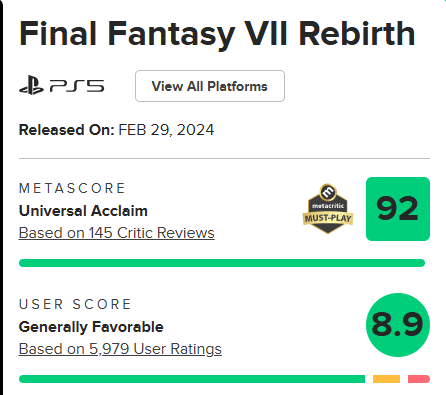Click the Released On label
Viewport: 446px width, 395px height.
click(67, 130)
